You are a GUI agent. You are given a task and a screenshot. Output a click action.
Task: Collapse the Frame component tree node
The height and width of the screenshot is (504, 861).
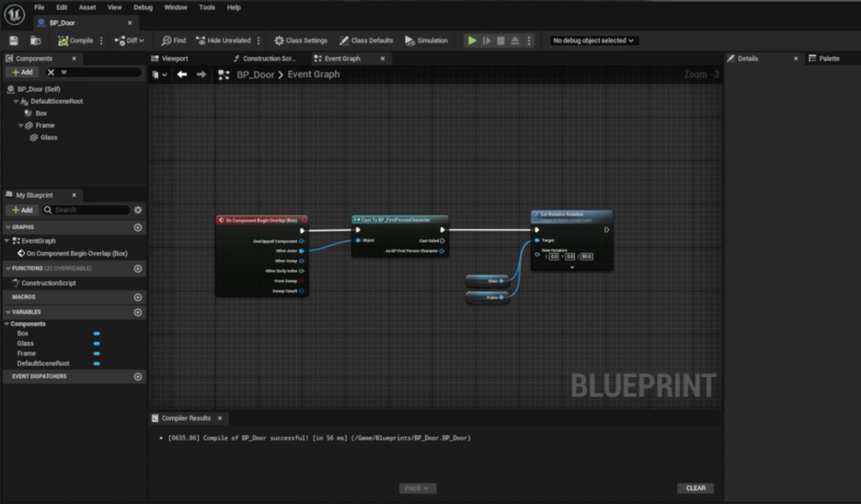point(21,126)
